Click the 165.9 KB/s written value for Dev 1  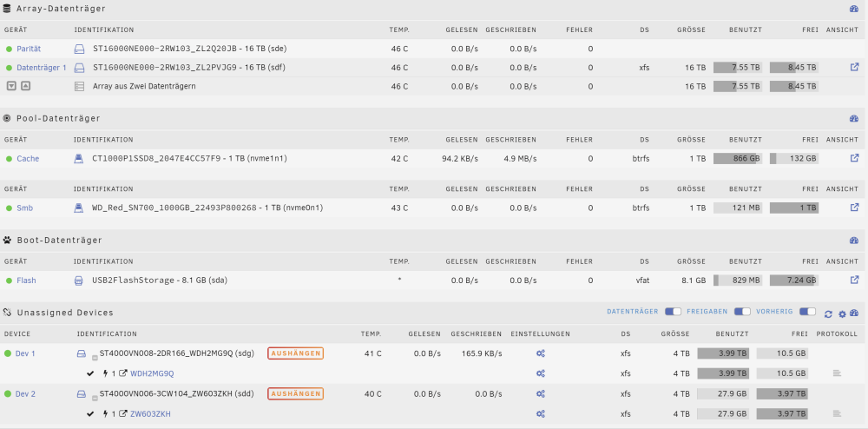482,353
